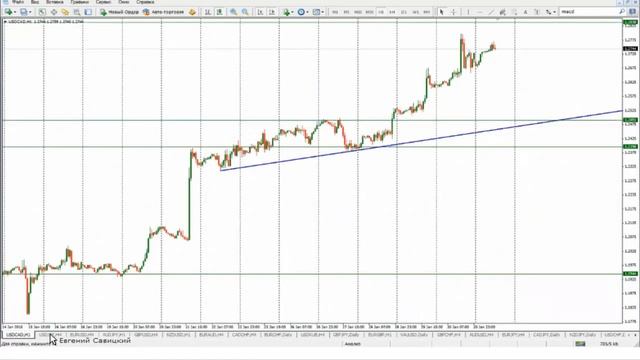Image resolution: width=640 pixels, height=360 pixels.
Task: Open the Графики menu
Action: [80, 2]
